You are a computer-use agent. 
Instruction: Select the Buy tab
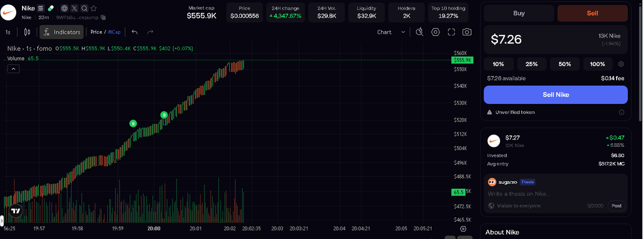pos(519,13)
